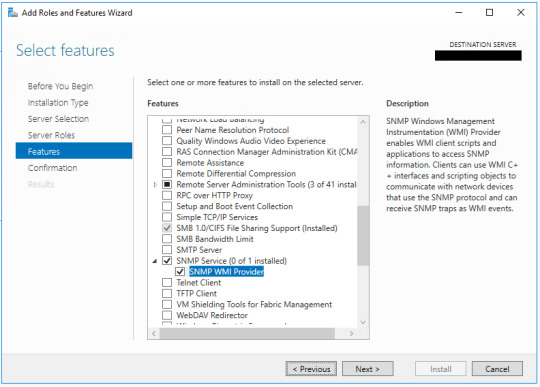Screen dimensions: 540x387
Task: Toggle Remote Server Administration Tools checkbox
Action: click(x=167, y=185)
